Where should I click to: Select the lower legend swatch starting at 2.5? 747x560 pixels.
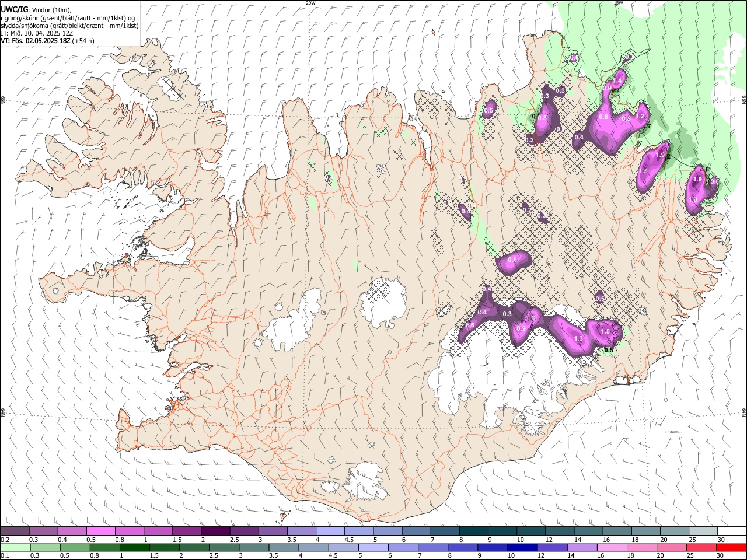click(224, 548)
